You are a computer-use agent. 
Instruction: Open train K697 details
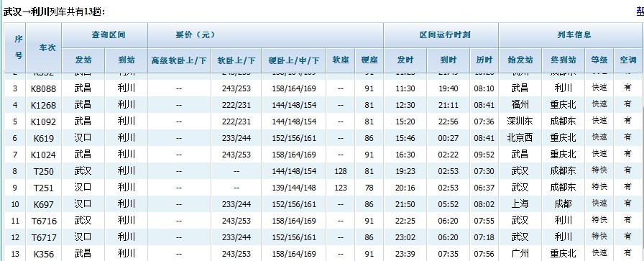[44, 204]
